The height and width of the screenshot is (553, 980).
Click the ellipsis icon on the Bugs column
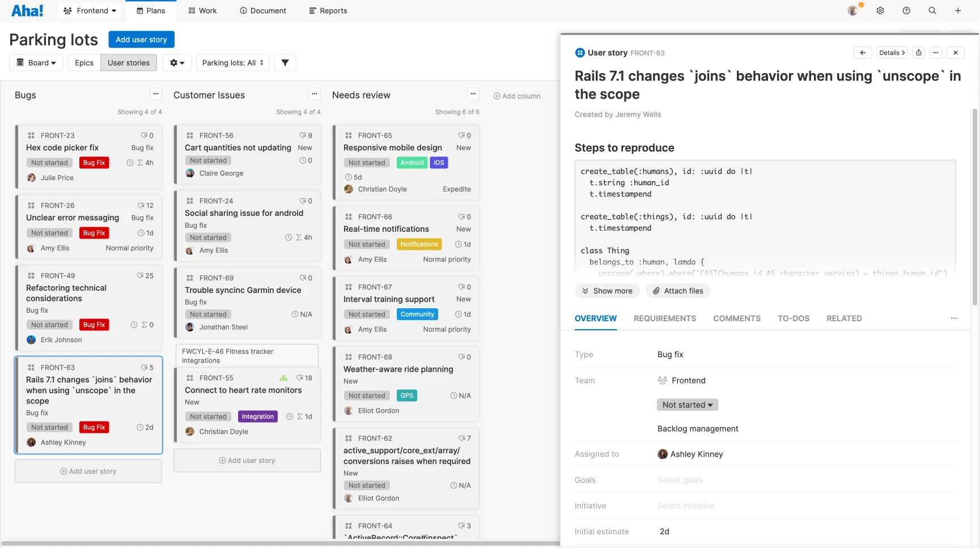point(155,93)
